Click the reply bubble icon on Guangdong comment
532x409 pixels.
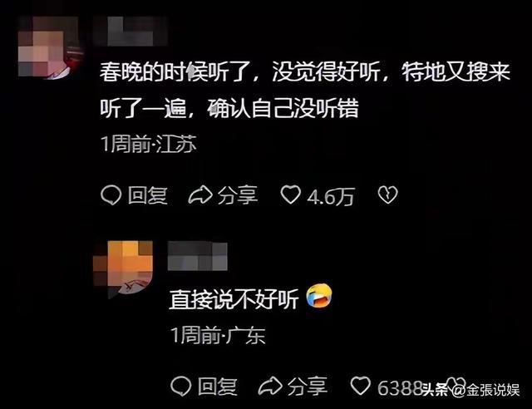coord(181,387)
